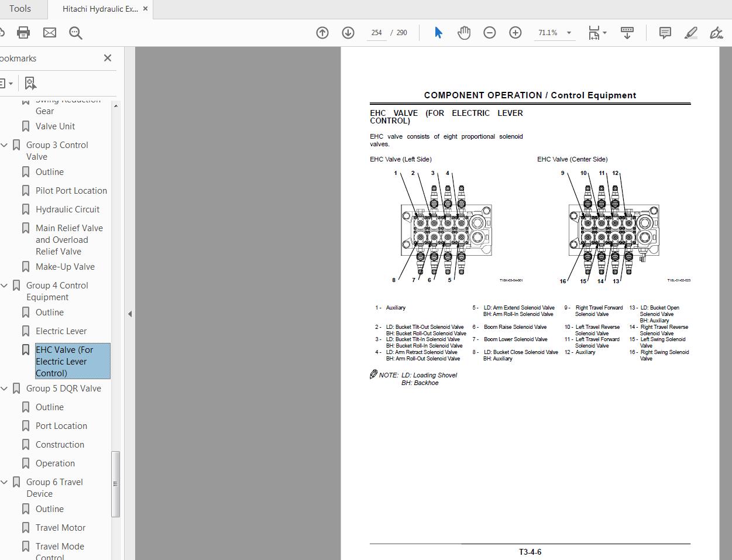
Task: Open Group 3 Control Valve bookmark
Action: tap(57, 151)
